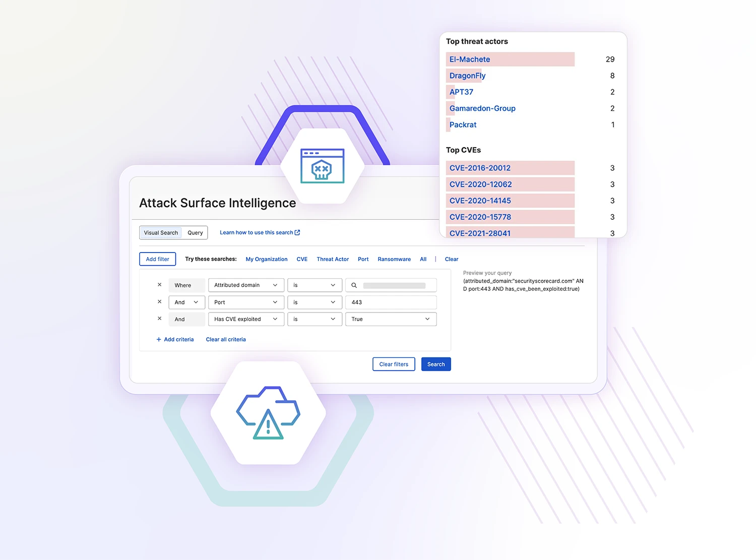
Task: Open the Port field dropdown
Action: (246, 302)
